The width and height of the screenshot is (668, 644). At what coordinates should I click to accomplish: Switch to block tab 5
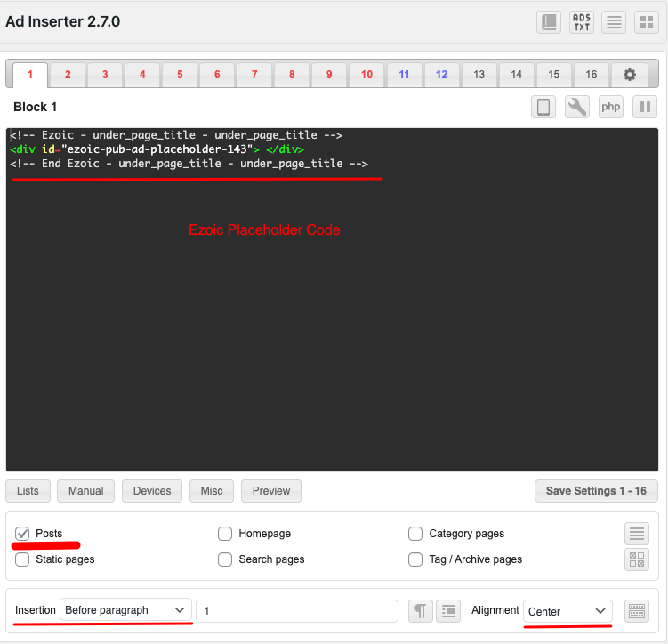click(180, 75)
